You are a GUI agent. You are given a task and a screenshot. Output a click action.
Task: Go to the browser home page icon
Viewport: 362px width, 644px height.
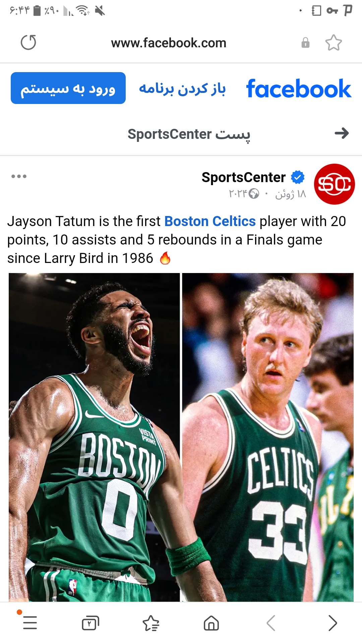[211, 623]
